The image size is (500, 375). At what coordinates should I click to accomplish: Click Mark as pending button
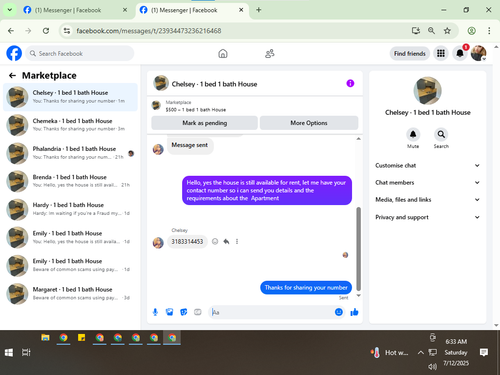point(204,123)
